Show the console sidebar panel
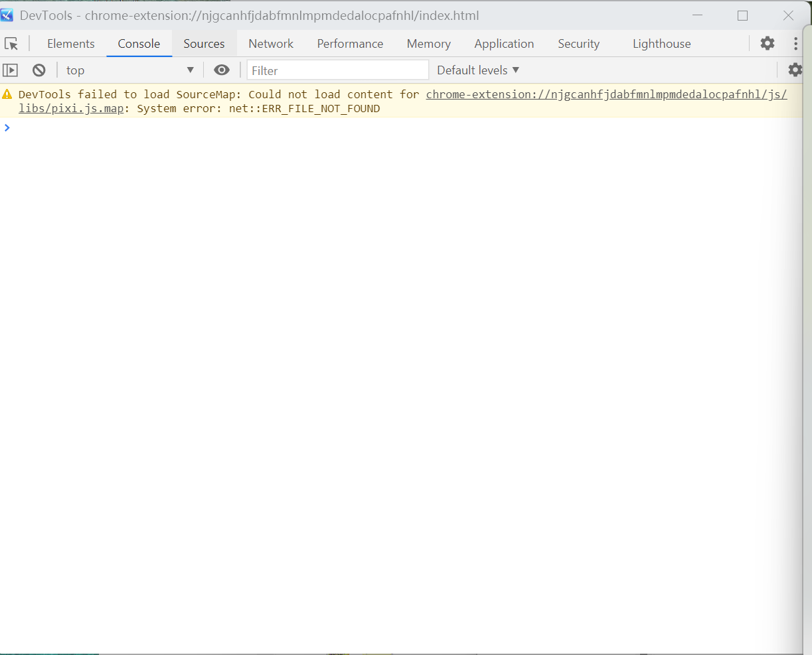The image size is (812, 655). [x=10, y=70]
